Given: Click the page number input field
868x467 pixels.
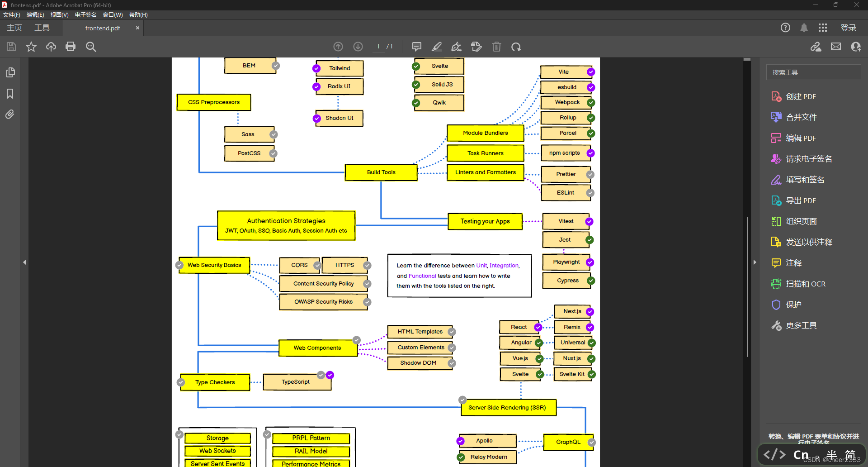Looking at the screenshot, I should tap(378, 47).
